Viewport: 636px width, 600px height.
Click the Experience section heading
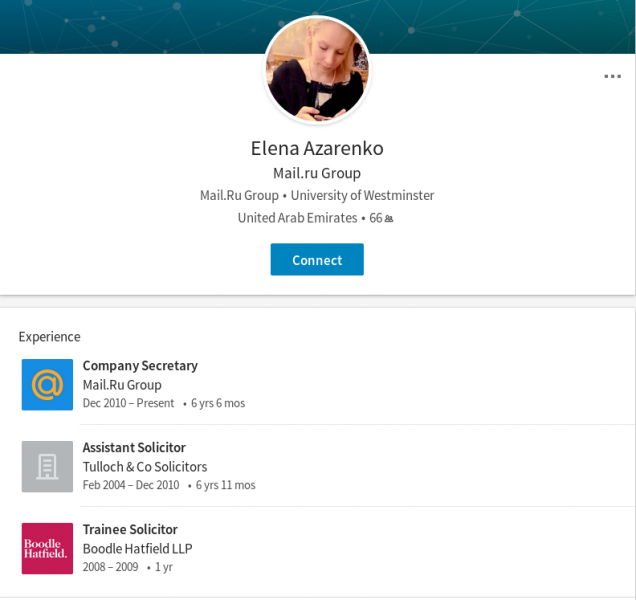tap(49, 337)
